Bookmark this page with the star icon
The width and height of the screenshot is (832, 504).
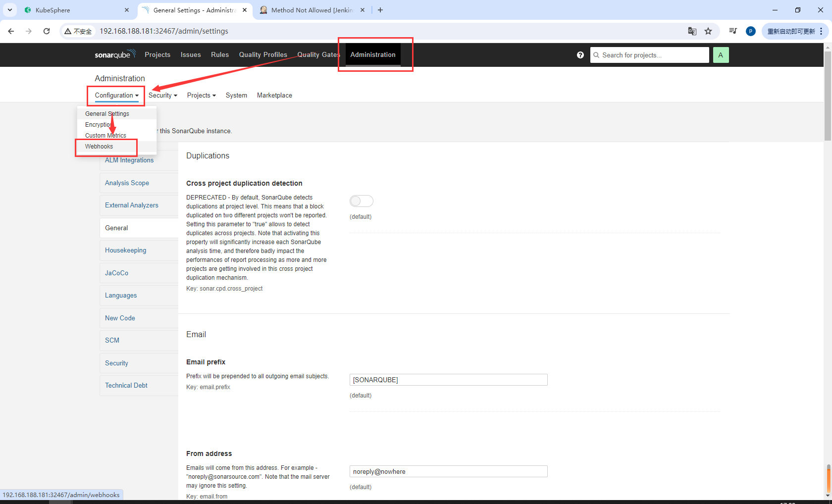point(708,31)
